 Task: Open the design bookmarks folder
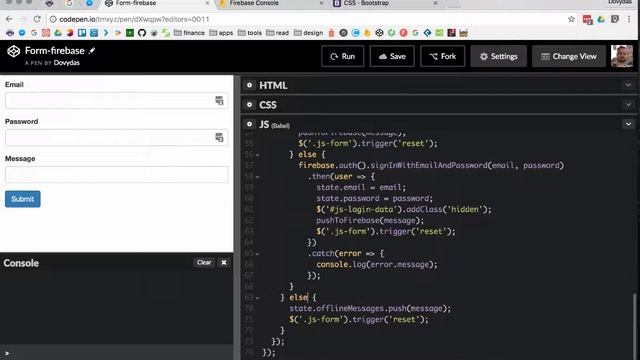308,33
